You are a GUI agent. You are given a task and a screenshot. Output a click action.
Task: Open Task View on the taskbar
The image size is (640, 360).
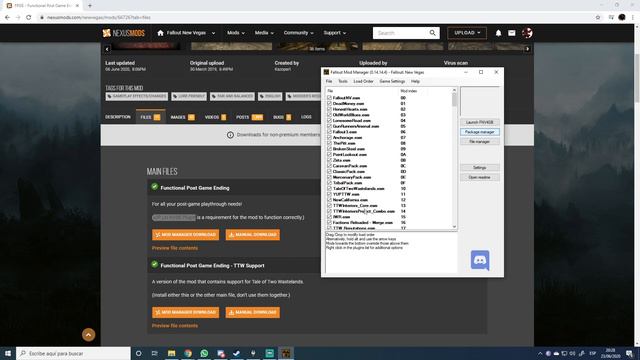click(155, 353)
